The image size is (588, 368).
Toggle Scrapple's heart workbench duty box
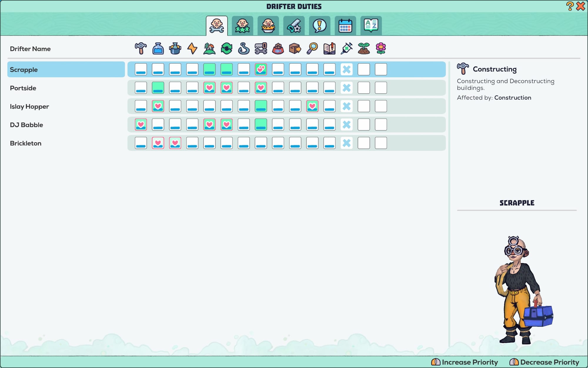point(261,69)
